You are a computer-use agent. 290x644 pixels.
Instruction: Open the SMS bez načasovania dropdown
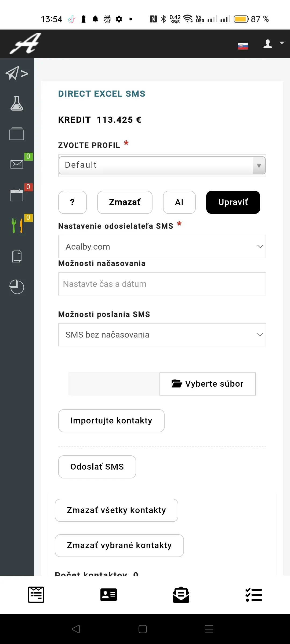162,335
